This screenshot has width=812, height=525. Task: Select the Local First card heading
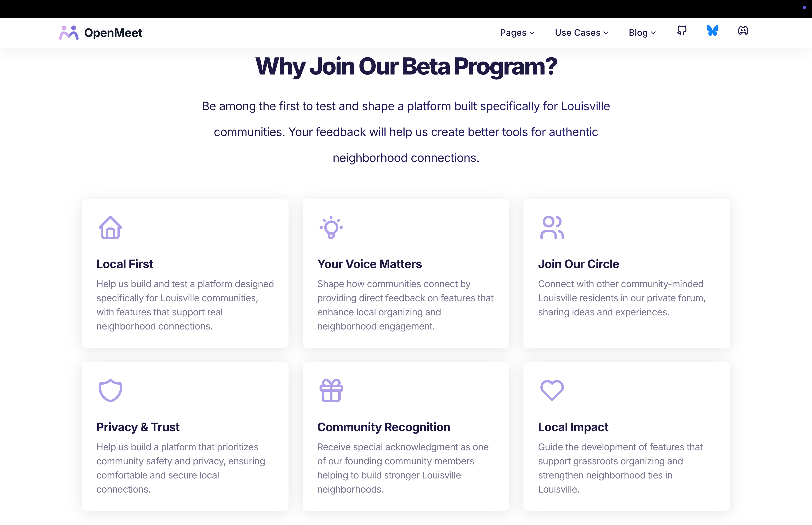click(125, 264)
